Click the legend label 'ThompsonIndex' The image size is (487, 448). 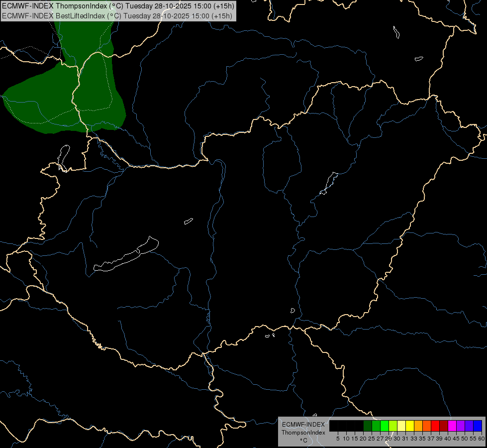(303, 433)
